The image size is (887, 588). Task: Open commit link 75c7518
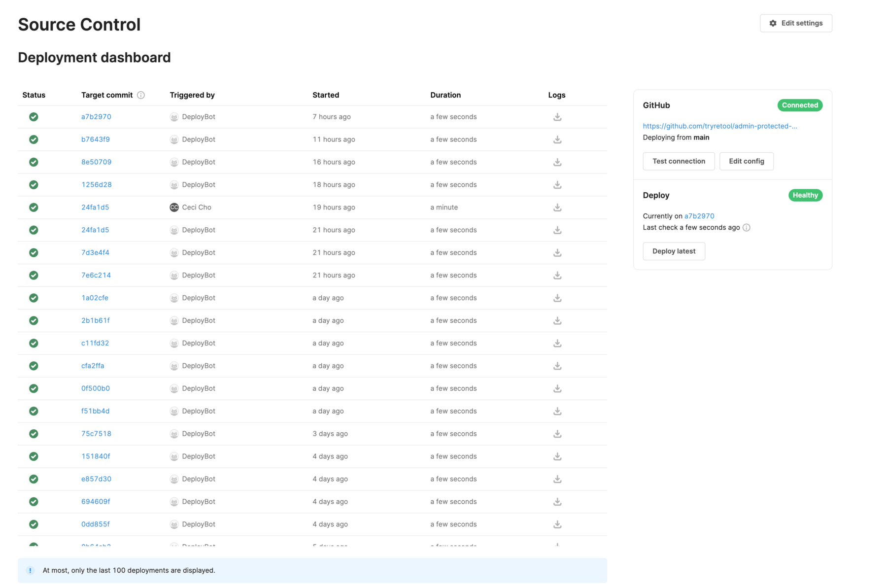(x=96, y=434)
